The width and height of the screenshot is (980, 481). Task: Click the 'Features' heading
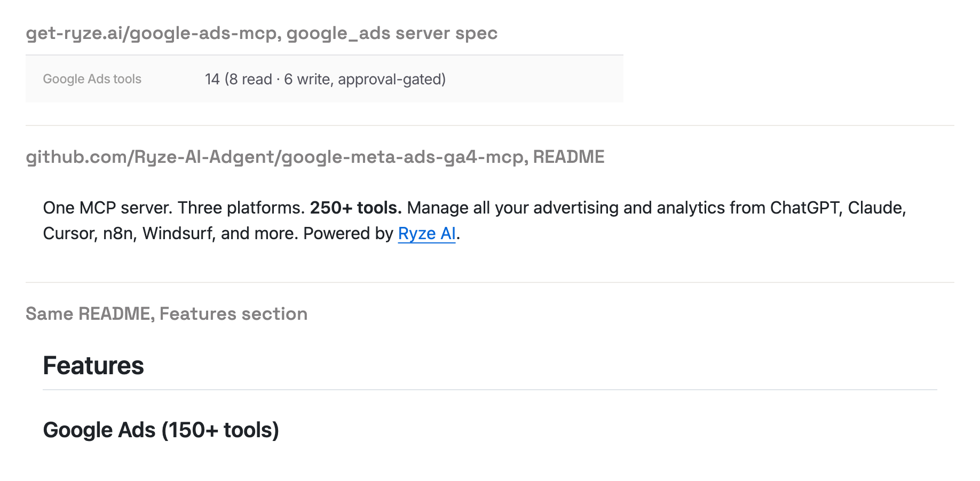[x=93, y=366]
